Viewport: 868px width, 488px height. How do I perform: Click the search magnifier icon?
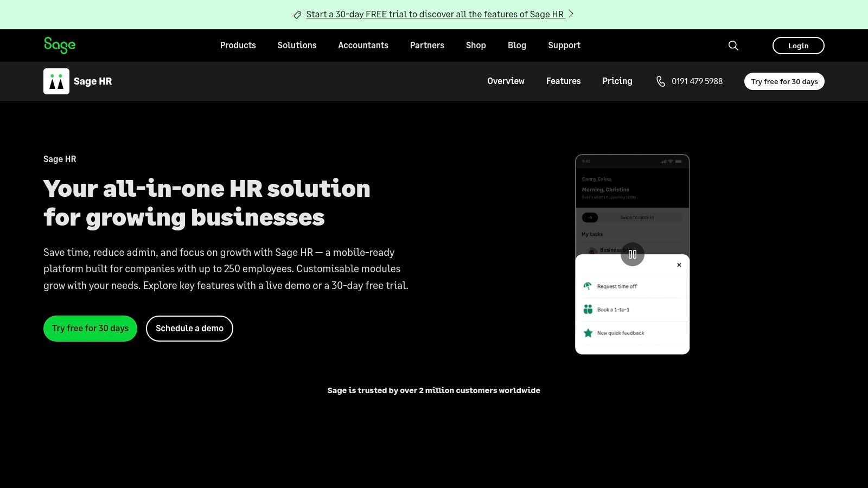coord(733,46)
